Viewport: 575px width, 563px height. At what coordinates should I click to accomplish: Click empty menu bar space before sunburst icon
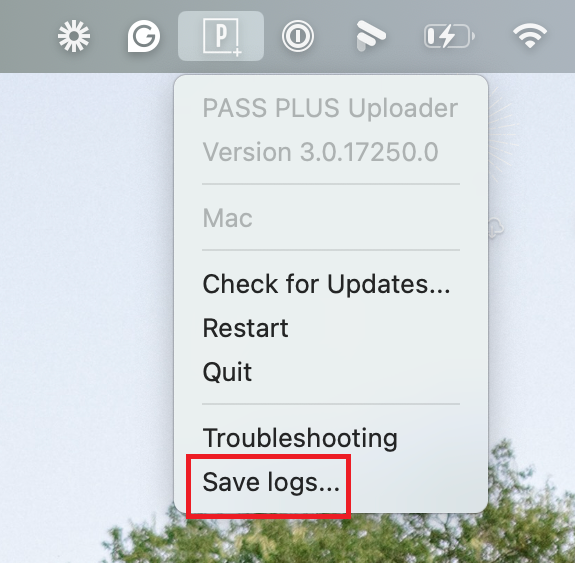(26, 36)
